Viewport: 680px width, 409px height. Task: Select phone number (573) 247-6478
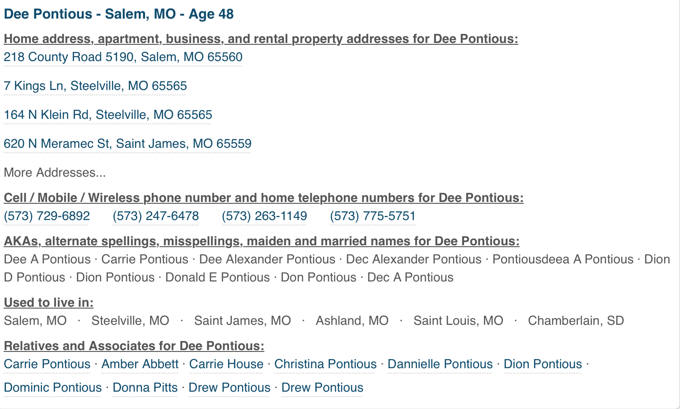(x=156, y=216)
